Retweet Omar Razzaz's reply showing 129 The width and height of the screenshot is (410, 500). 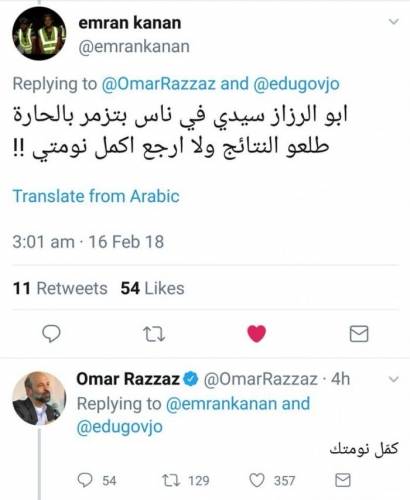click(171, 480)
